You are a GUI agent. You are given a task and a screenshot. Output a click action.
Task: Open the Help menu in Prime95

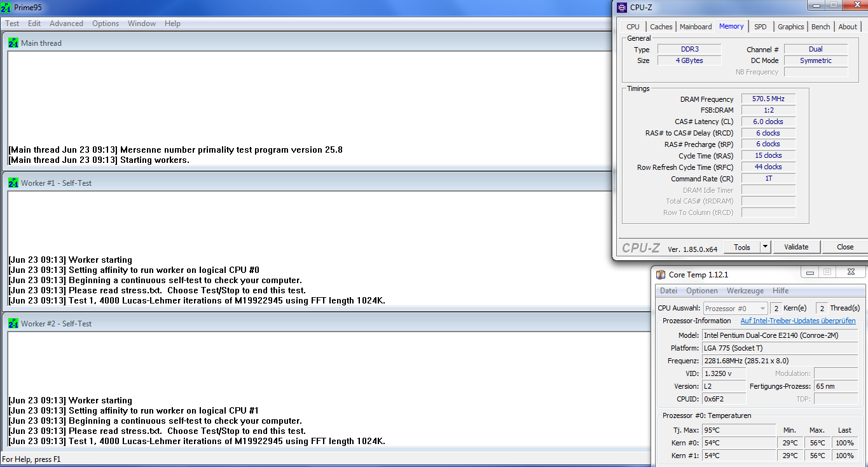point(172,24)
